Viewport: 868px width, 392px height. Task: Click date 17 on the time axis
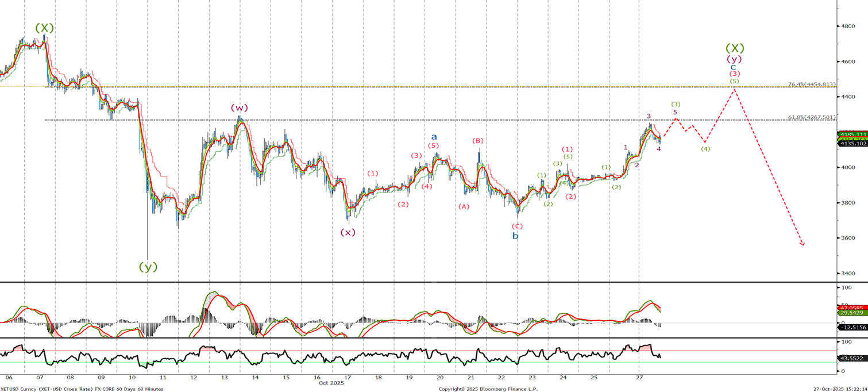click(348, 378)
